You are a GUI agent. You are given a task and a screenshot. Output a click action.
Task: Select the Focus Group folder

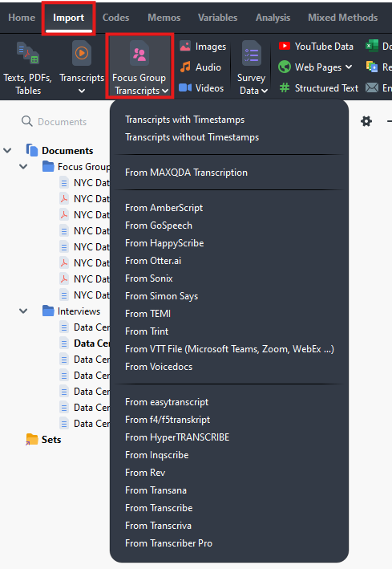76,167
